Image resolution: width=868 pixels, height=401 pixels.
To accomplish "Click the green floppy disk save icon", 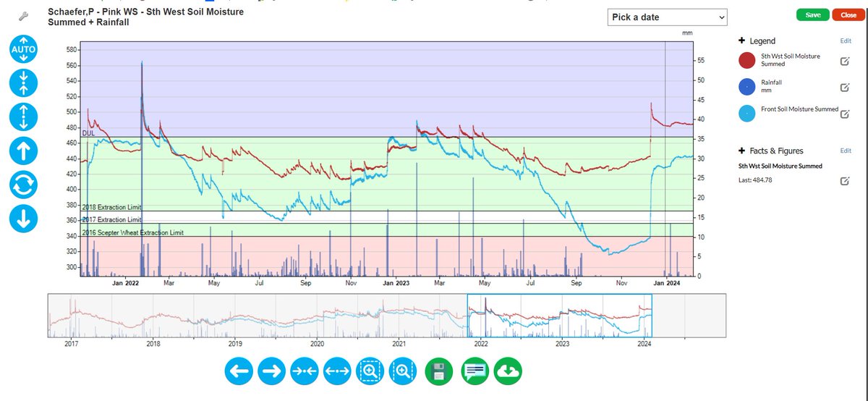I will tap(439, 371).
